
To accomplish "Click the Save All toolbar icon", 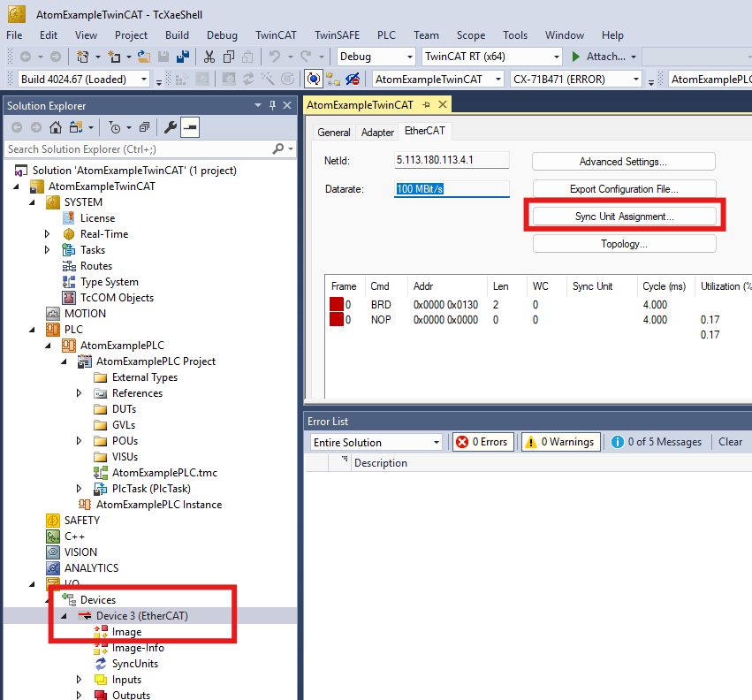I will pos(182,57).
